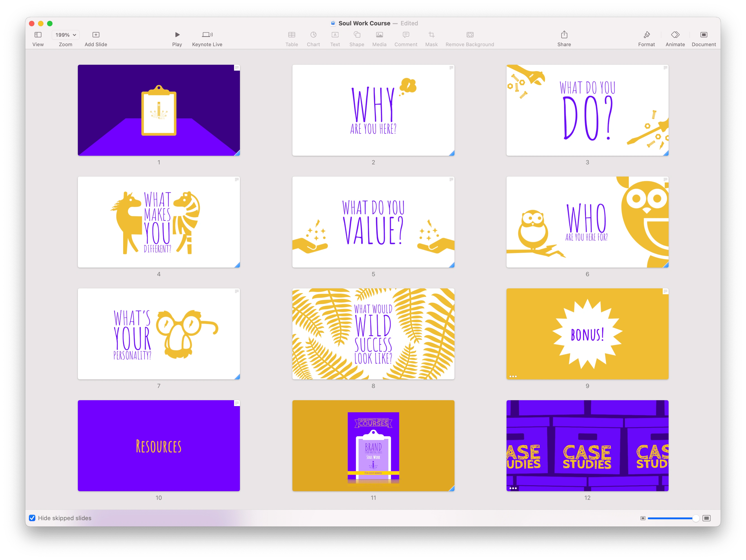This screenshot has width=746, height=560.
Task: Open the View sidebar menu icon
Action: [x=38, y=35]
